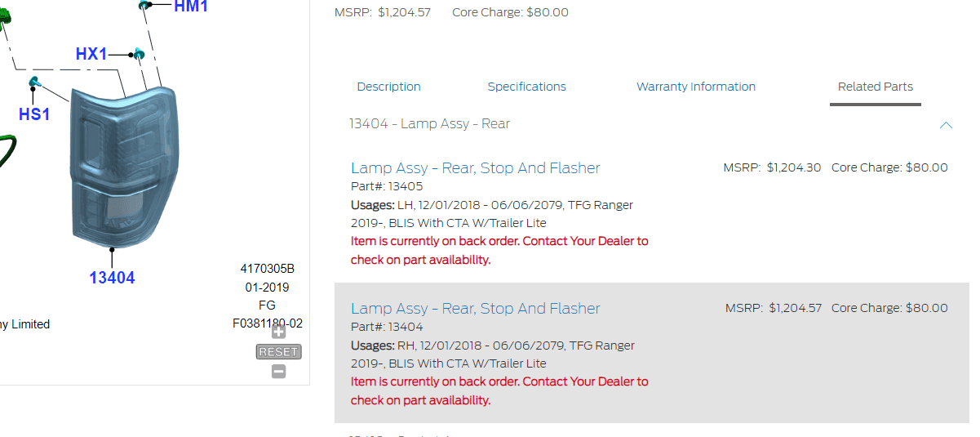Open Lamp Assy link for Part 13404
Screen dimensions: 980x437
pos(476,308)
